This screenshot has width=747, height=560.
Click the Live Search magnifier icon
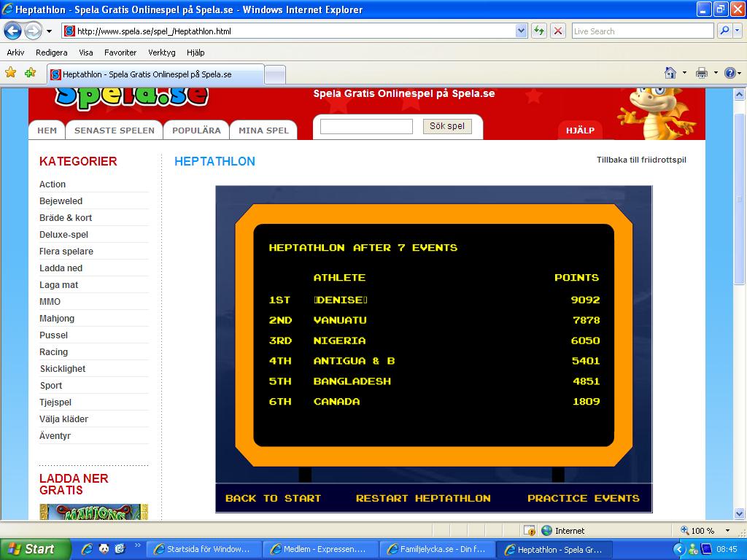pyautogui.click(x=724, y=31)
